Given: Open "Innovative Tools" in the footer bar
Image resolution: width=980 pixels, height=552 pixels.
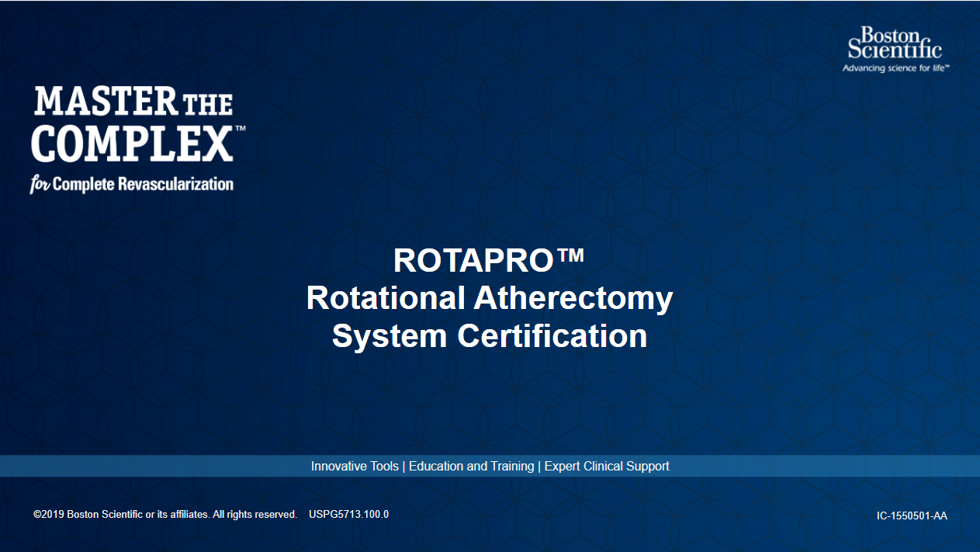Looking at the screenshot, I should pyautogui.click(x=355, y=466).
